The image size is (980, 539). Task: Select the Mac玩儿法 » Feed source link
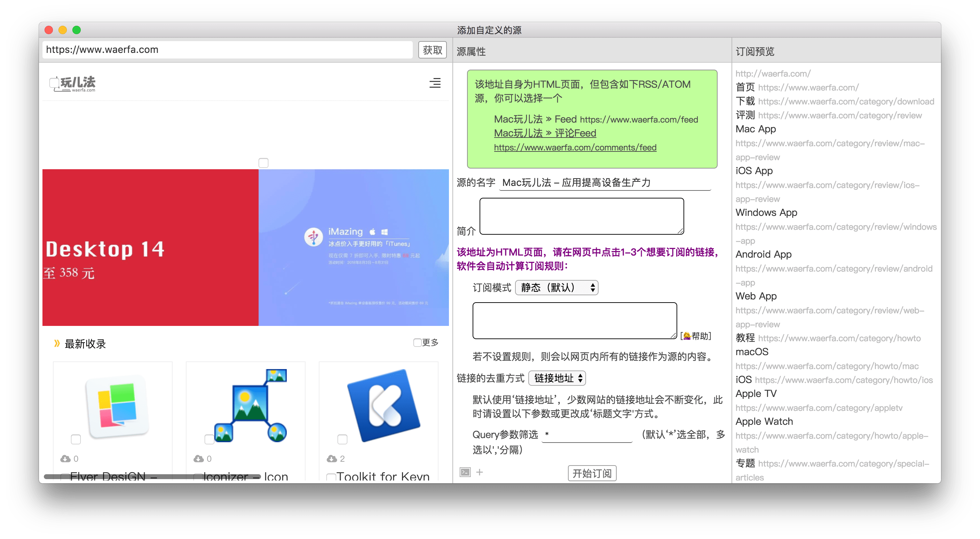click(x=596, y=119)
